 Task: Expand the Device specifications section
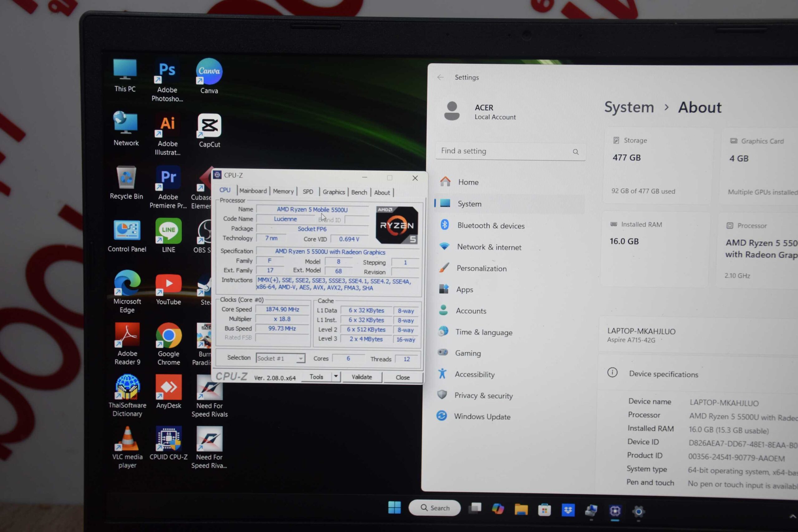[698, 374]
